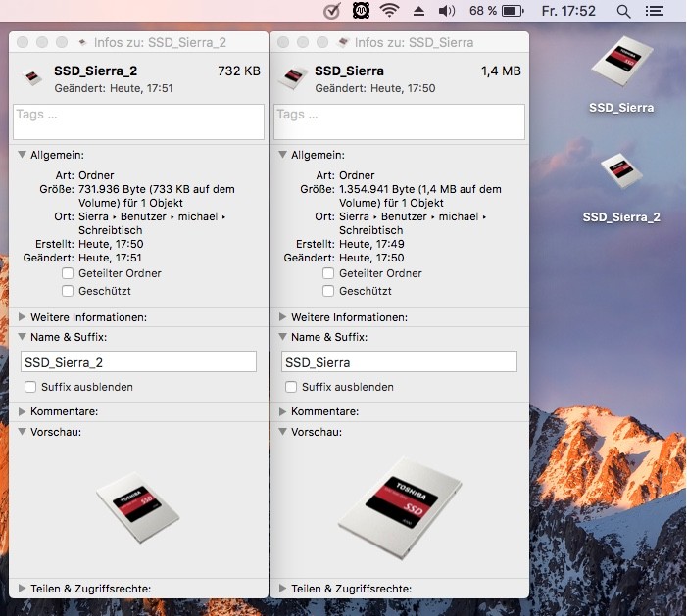
Task: Expand Teilen & Zugriffsrechte in SSD_Sierra_2 window
Action: tap(24, 589)
